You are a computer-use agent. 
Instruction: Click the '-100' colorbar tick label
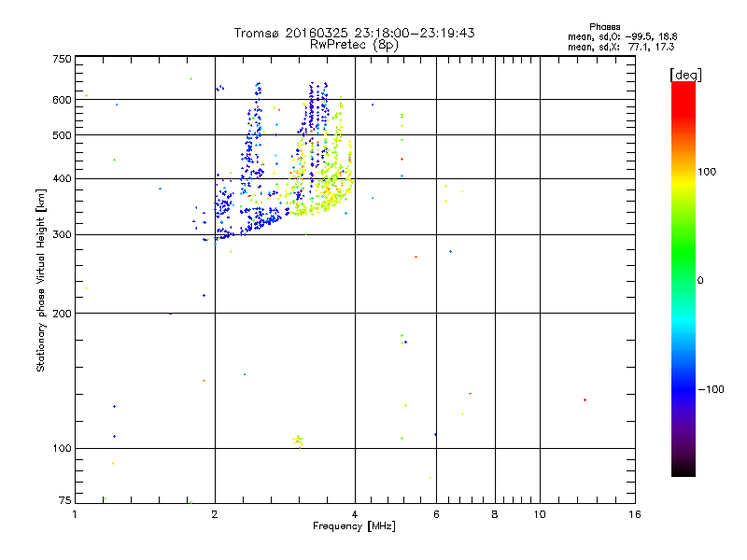click(711, 389)
